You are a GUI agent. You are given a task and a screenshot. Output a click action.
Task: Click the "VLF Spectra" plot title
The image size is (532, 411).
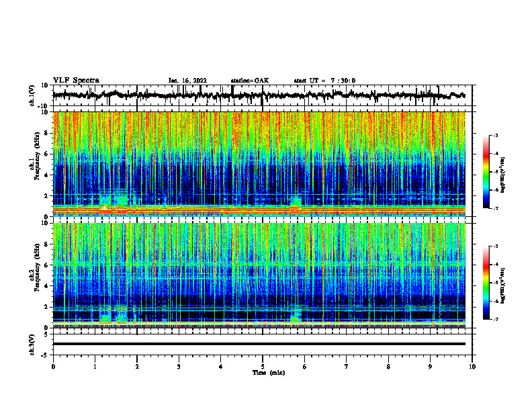76,81
